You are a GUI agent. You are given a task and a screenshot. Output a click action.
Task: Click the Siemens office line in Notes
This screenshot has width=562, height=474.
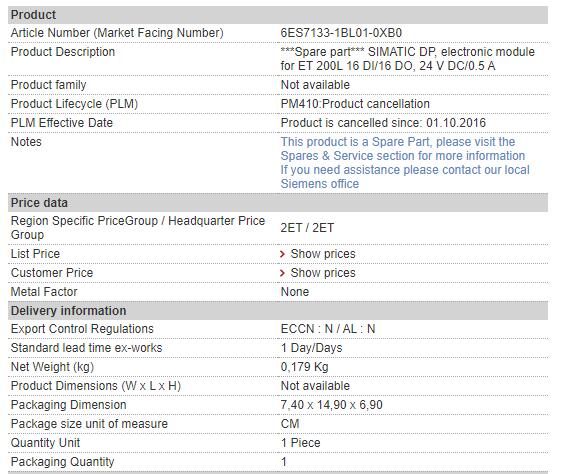click(320, 184)
